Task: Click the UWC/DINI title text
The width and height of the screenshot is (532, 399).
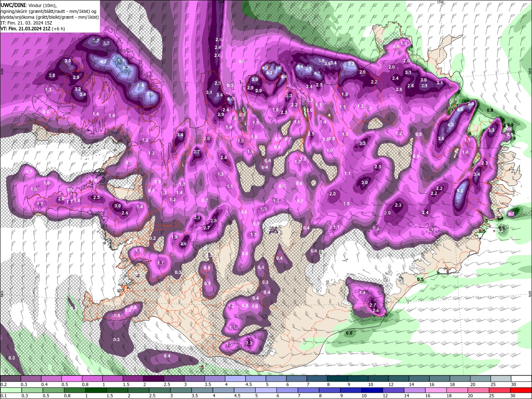Action: 13,5
